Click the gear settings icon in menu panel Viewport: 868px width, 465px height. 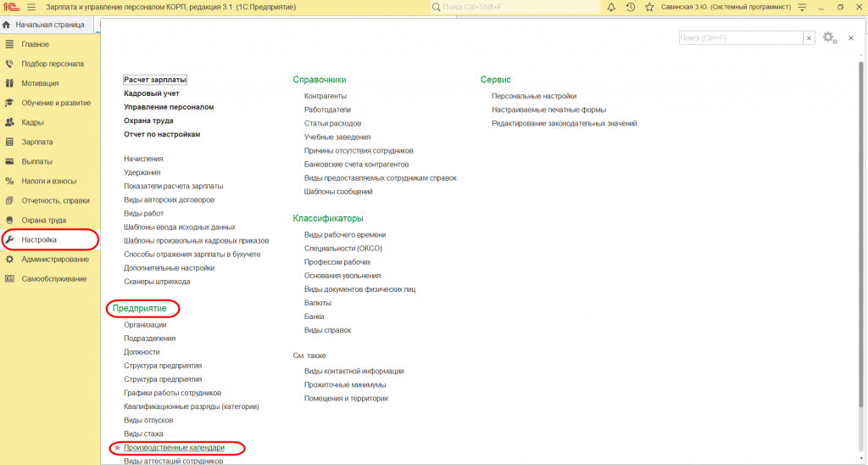[x=828, y=38]
